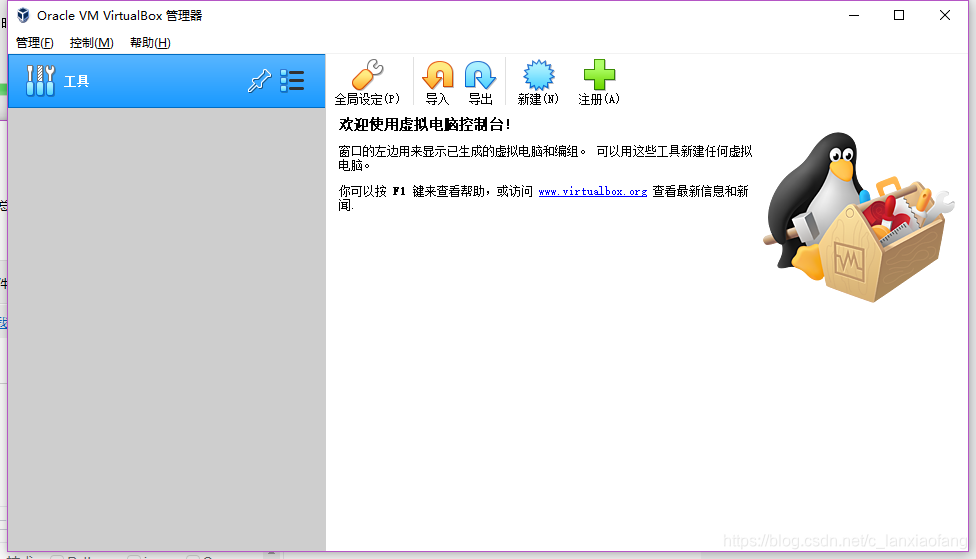Minimize the VirtualBox manager window
Screen dimensions: 976x559
854,15
